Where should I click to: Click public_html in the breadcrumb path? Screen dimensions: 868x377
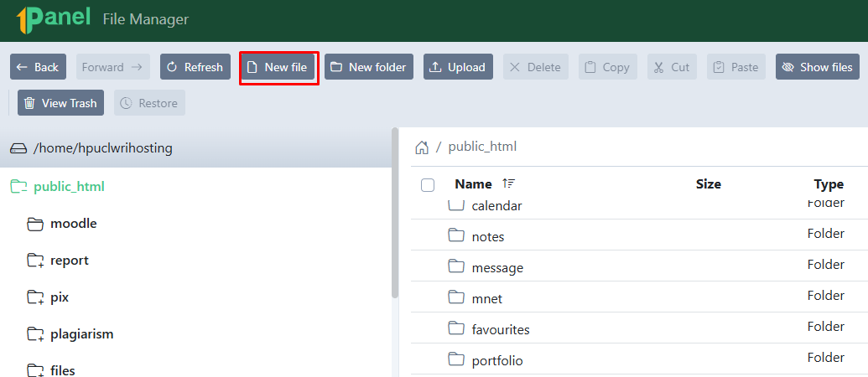point(482,147)
